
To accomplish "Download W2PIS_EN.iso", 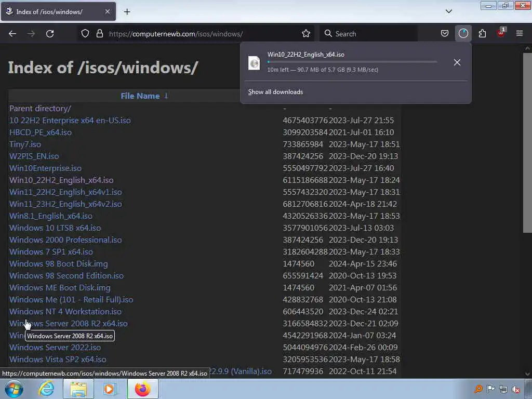I will [34, 156].
